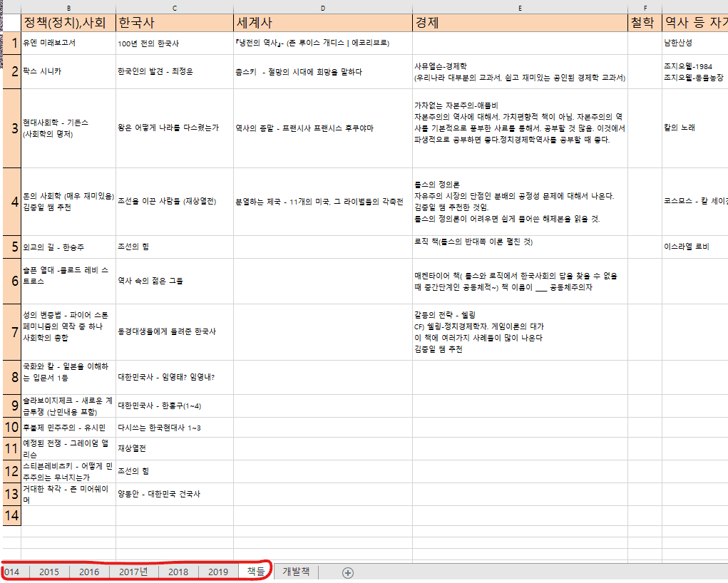The image size is (728, 583).
Task: Click the column C header
Action: click(x=174, y=7)
